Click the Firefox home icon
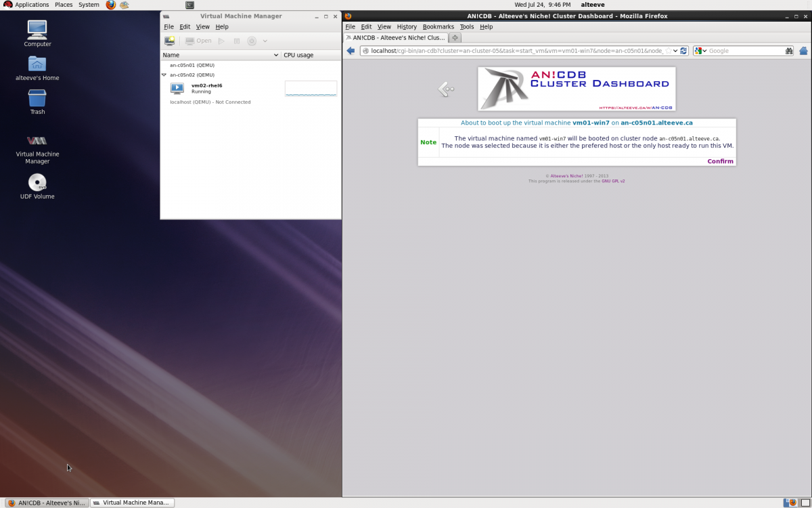The width and height of the screenshot is (812, 508). (x=803, y=51)
